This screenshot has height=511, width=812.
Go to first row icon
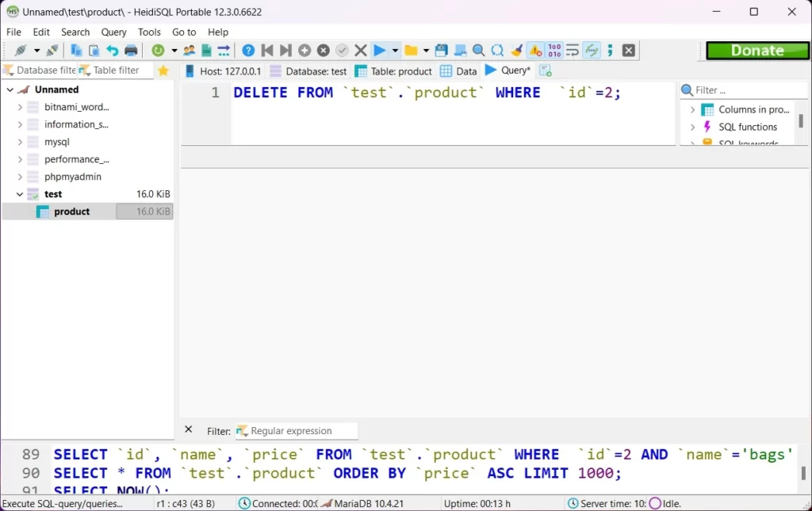coord(267,50)
